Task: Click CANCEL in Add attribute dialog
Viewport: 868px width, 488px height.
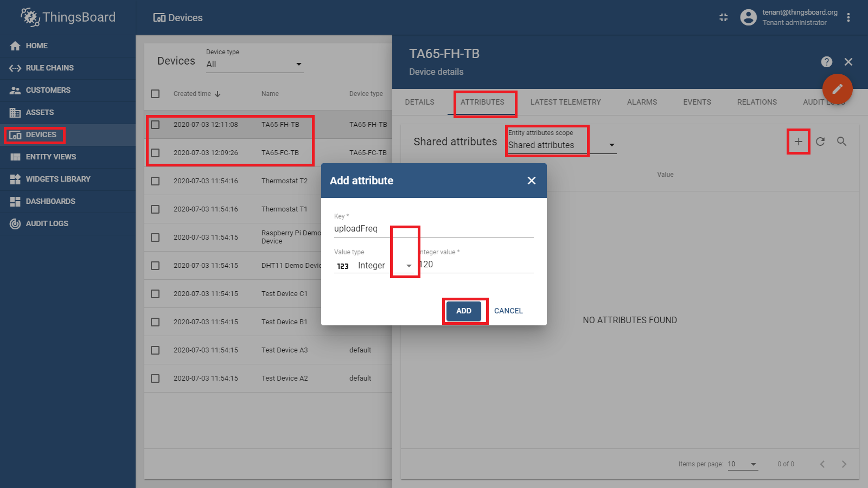Action: point(508,311)
